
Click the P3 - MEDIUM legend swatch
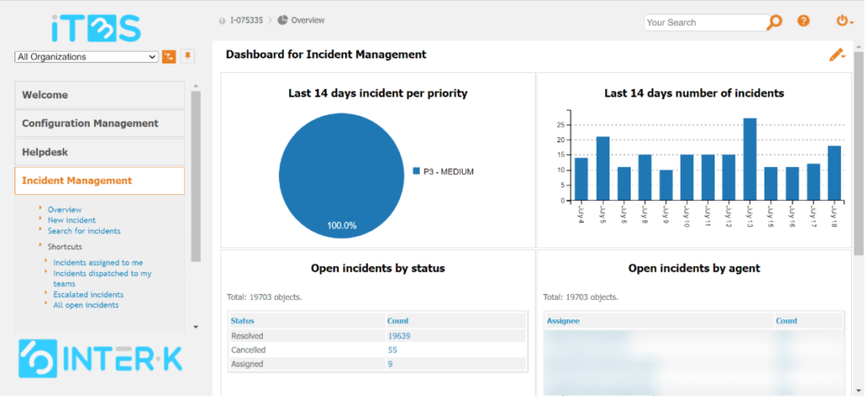tap(416, 171)
